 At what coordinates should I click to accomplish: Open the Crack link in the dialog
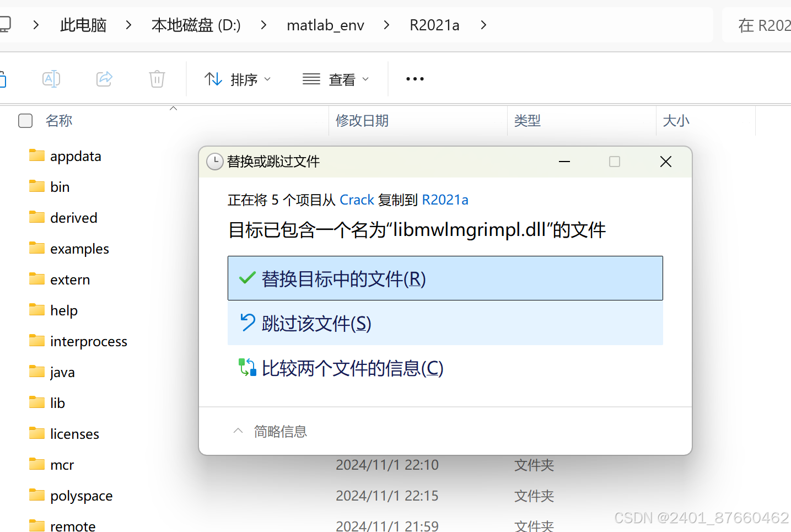pyautogui.click(x=357, y=200)
